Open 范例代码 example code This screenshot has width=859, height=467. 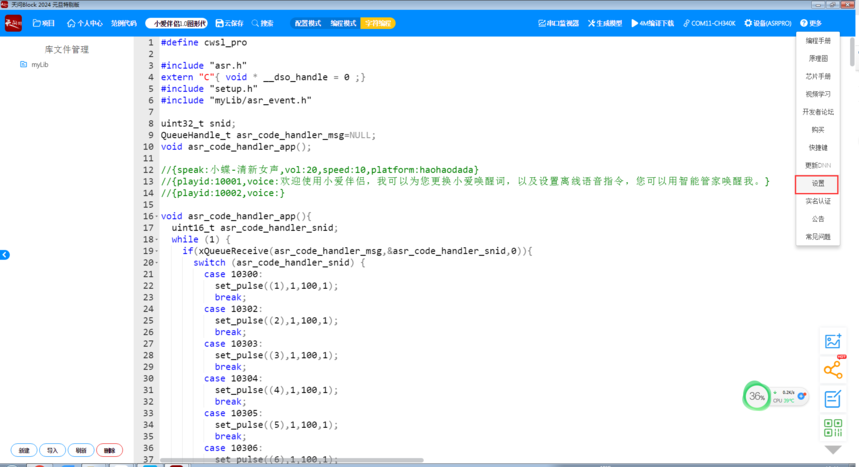click(124, 24)
